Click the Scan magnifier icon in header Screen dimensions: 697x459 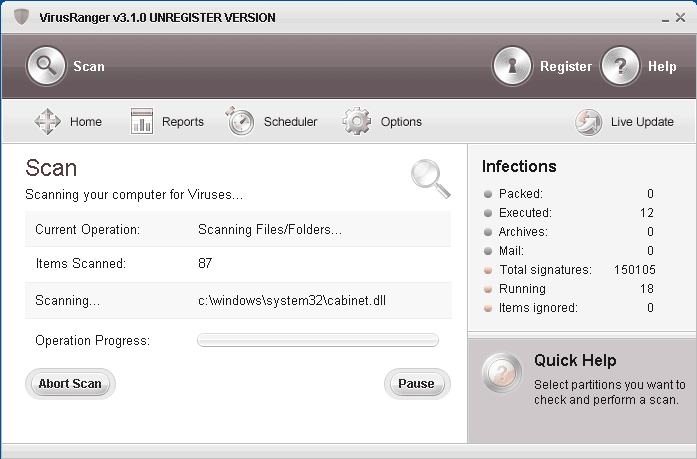tap(45, 67)
